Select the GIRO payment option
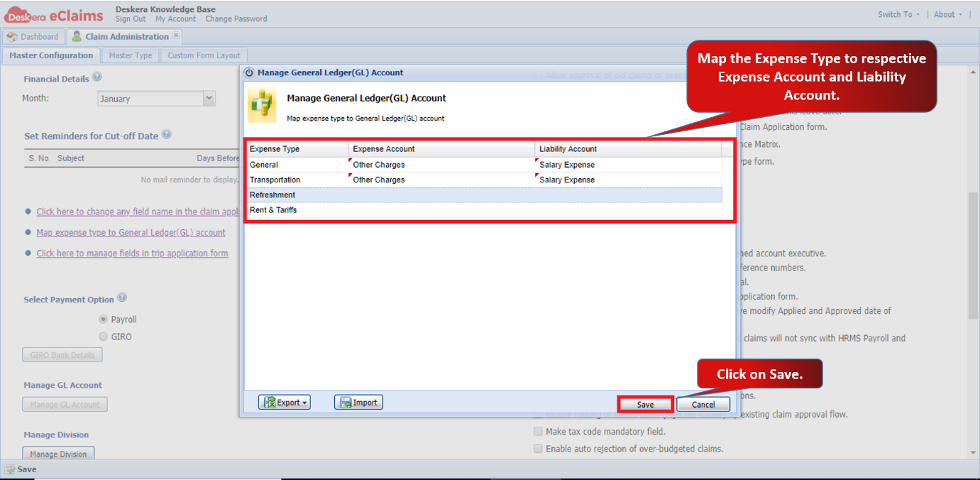Image resolution: width=980 pixels, height=480 pixels. tap(104, 337)
